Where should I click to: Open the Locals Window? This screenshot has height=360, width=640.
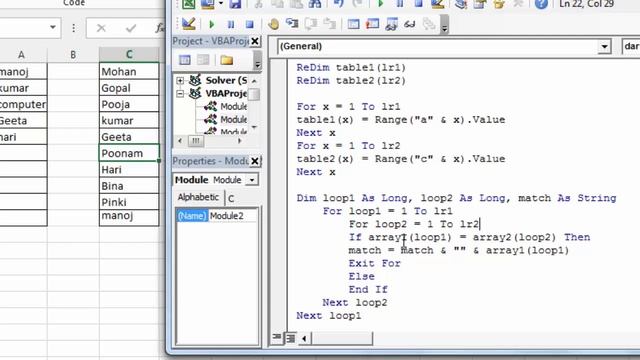(353, 24)
